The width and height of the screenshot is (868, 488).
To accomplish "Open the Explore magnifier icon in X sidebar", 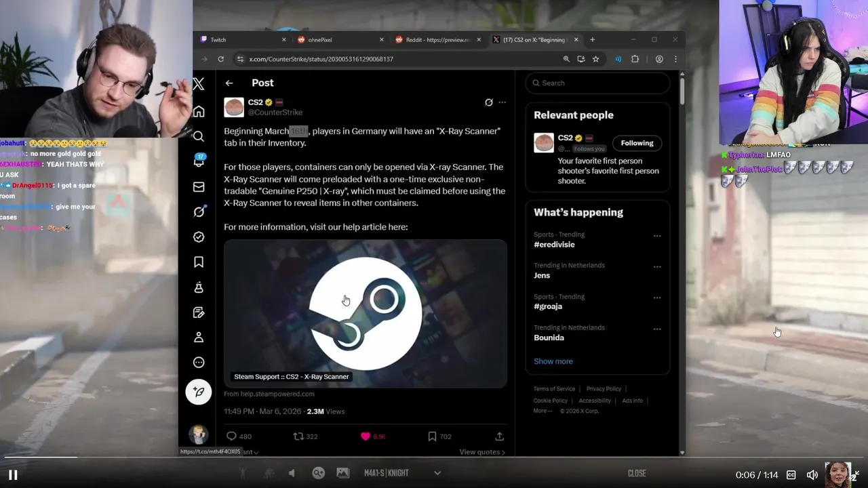I will [x=199, y=136].
